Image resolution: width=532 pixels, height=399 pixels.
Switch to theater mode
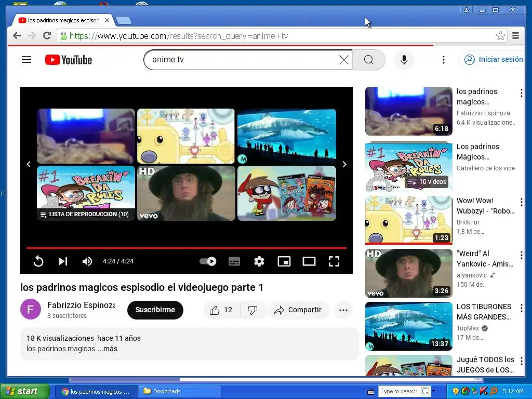[309, 261]
